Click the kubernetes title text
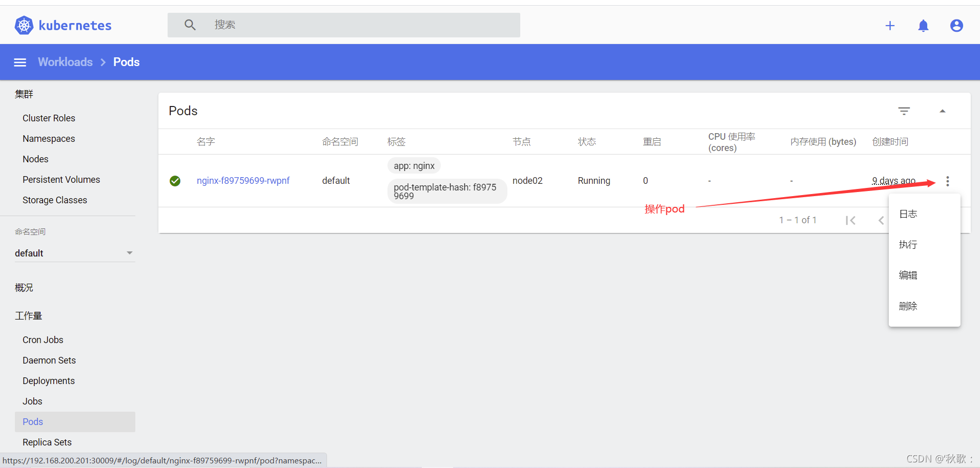980x468 pixels. (75, 26)
